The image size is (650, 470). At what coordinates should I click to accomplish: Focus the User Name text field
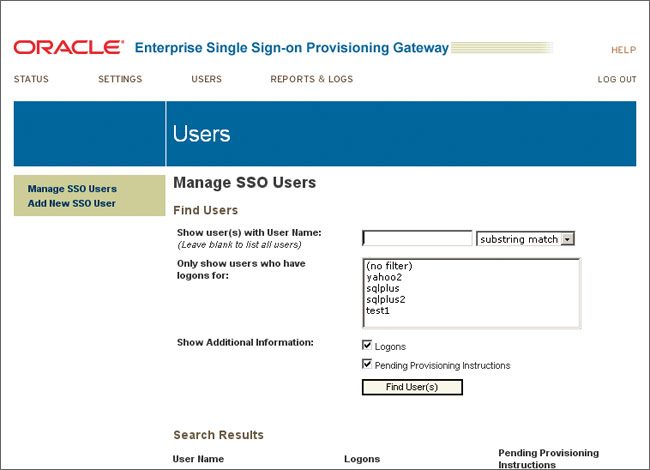[417, 239]
